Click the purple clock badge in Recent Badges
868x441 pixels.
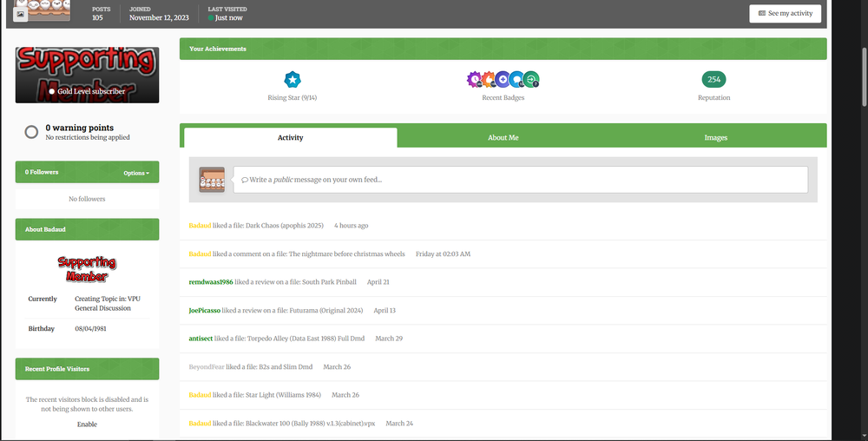point(475,80)
